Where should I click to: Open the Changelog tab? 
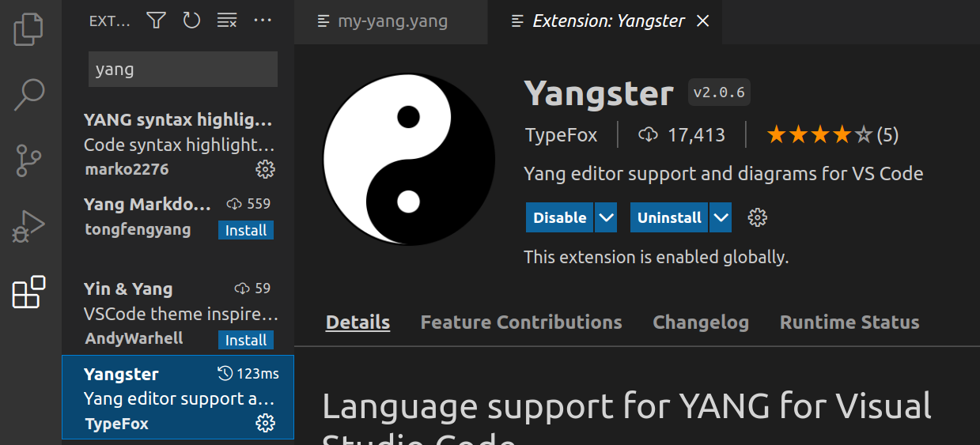701,322
